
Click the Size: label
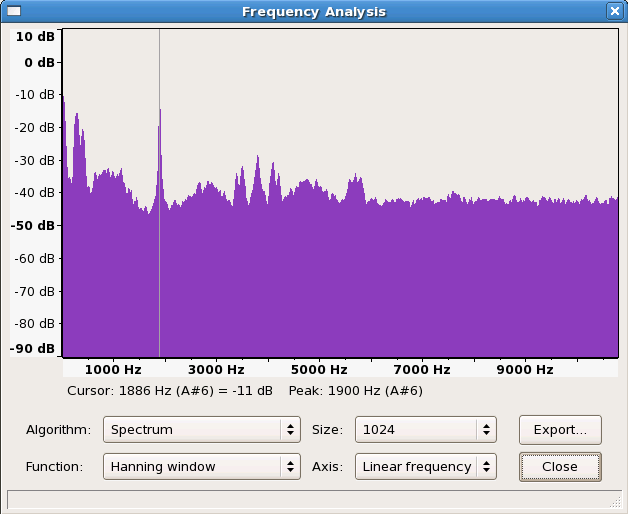(x=328, y=430)
